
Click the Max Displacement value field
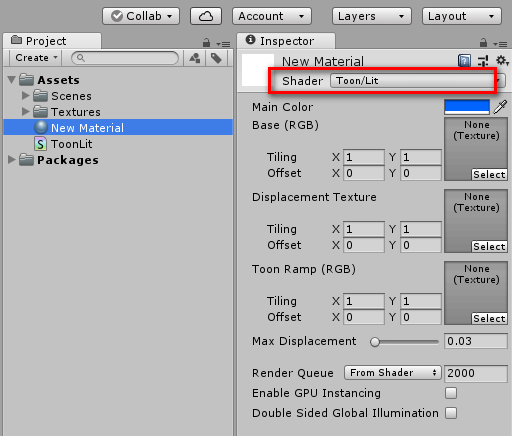tap(476, 341)
